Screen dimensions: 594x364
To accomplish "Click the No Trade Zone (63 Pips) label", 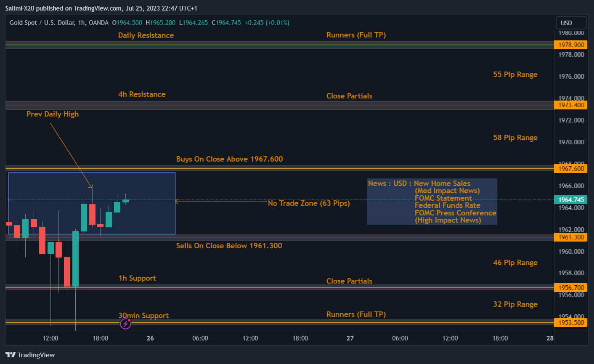I will 309,203.
